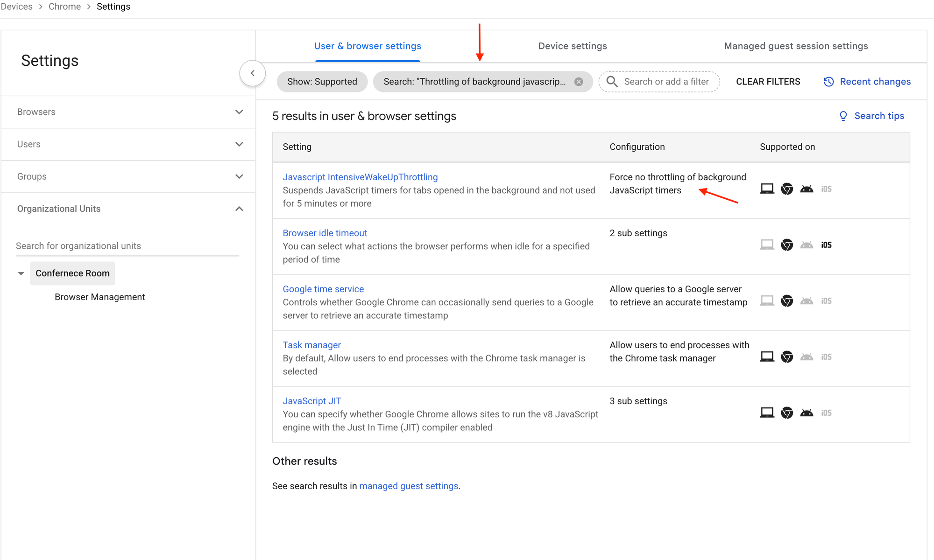Screen dimensions: 934x560
Task: Click Chrome browser icon in JavaScript JIT row
Action: click(787, 413)
